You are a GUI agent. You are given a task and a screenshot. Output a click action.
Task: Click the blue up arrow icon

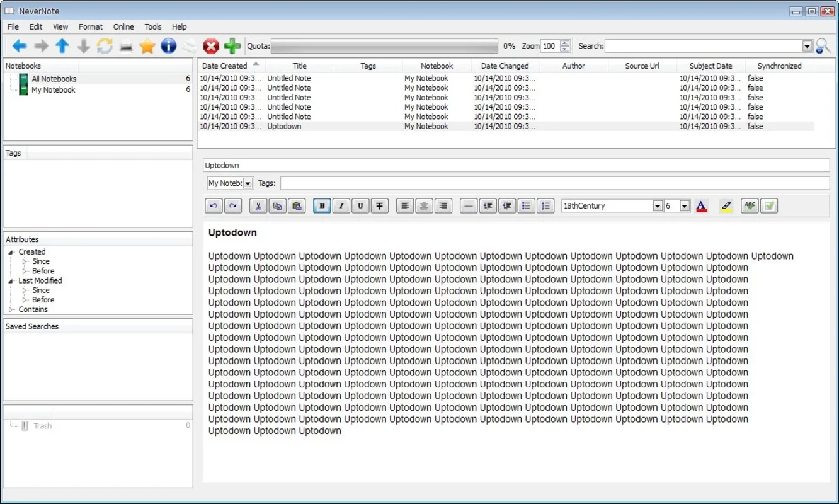(x=62, y=45)
